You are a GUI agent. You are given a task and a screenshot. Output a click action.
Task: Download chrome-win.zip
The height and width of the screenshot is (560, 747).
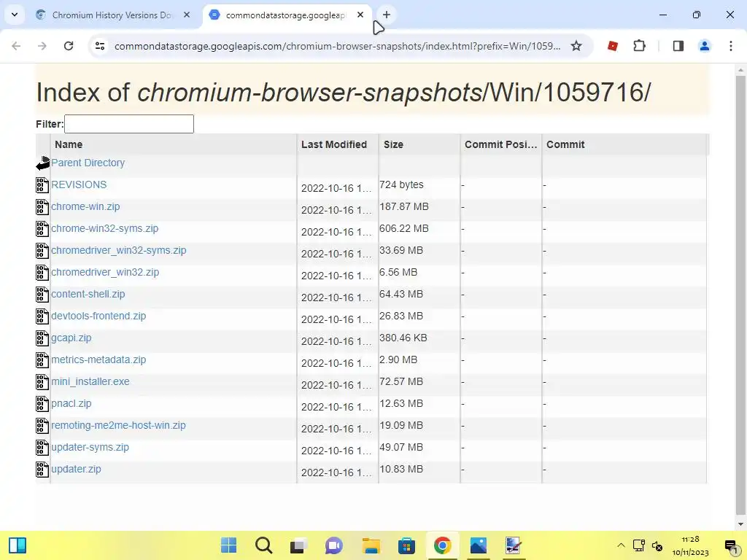[x=86, y=206]
